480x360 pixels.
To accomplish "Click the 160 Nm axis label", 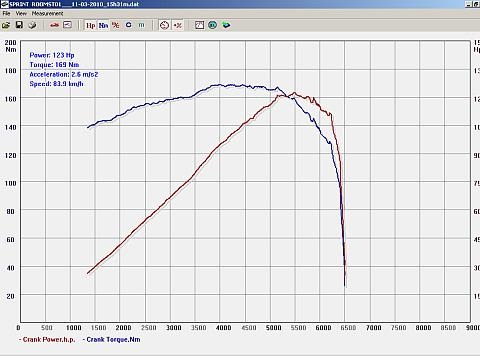I will [10, 99].
